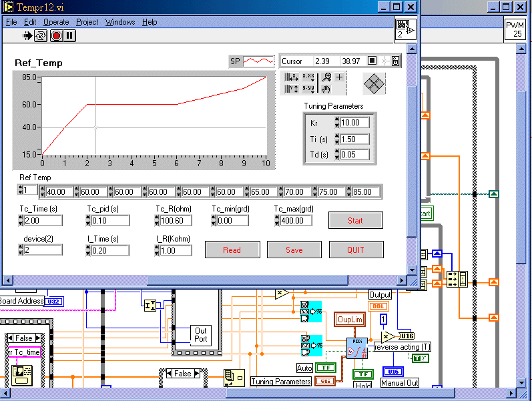Click the U16 conversion node
This screenshot has height=401, width=532.
pyautogui.click(x=407, y=336)
